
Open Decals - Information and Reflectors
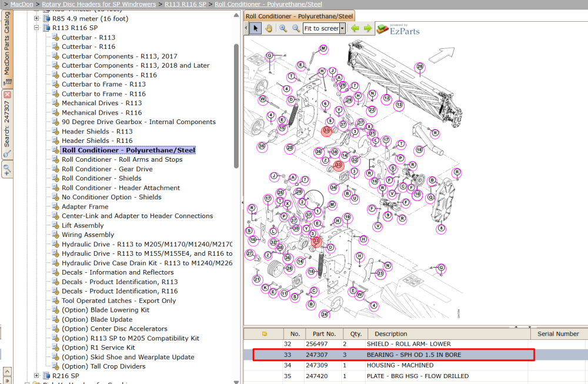point(118,272)
